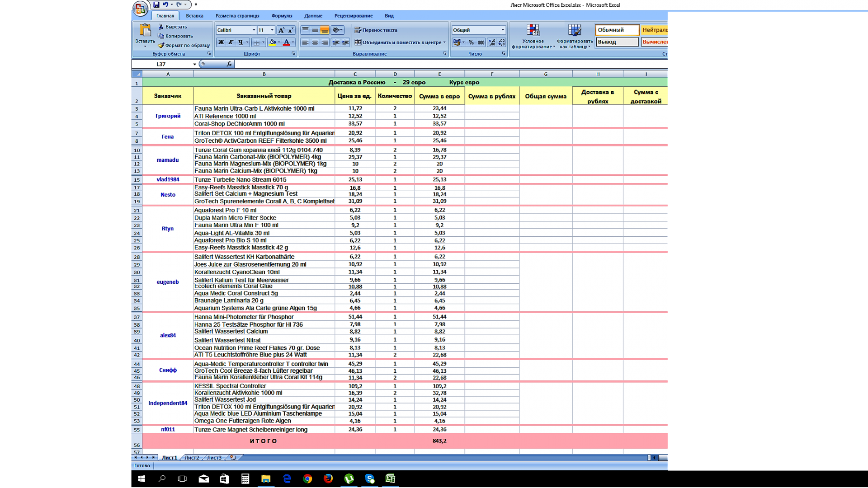
Task: Click the Paste clipboard icon
Action: coord(145,31)
